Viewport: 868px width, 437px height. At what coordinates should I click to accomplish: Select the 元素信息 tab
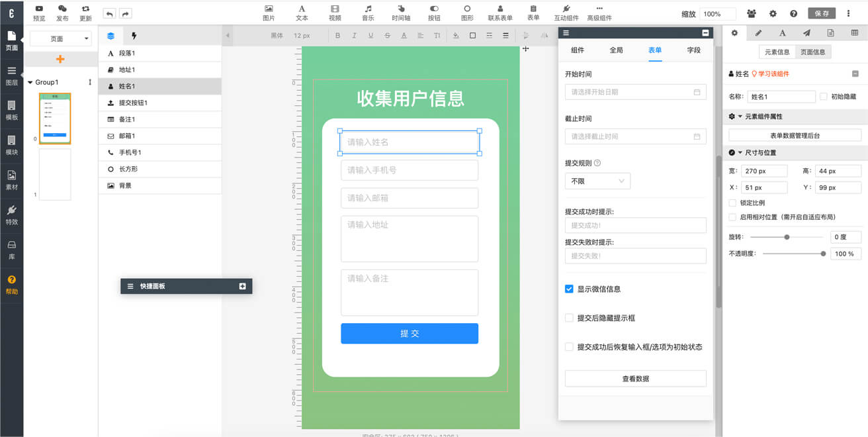(x=777, y=52)
